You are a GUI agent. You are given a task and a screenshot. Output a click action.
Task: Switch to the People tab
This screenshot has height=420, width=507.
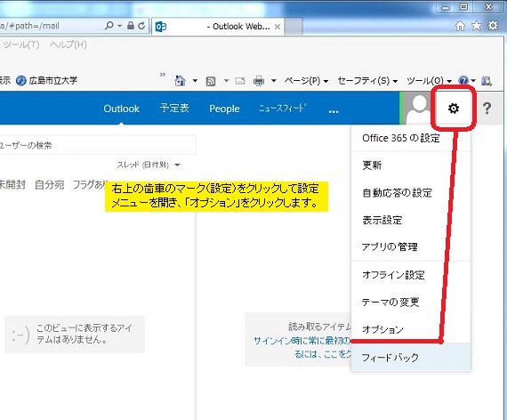click(x=224, y=109)
